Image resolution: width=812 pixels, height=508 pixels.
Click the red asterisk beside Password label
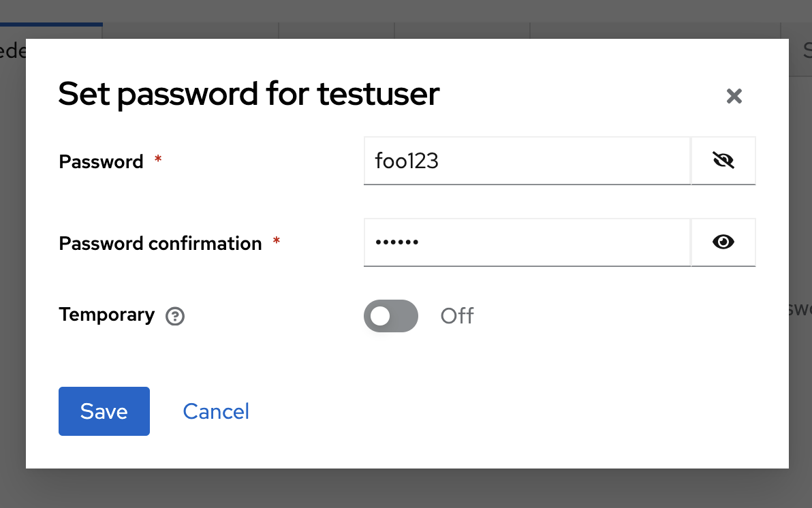pos(158,160)
